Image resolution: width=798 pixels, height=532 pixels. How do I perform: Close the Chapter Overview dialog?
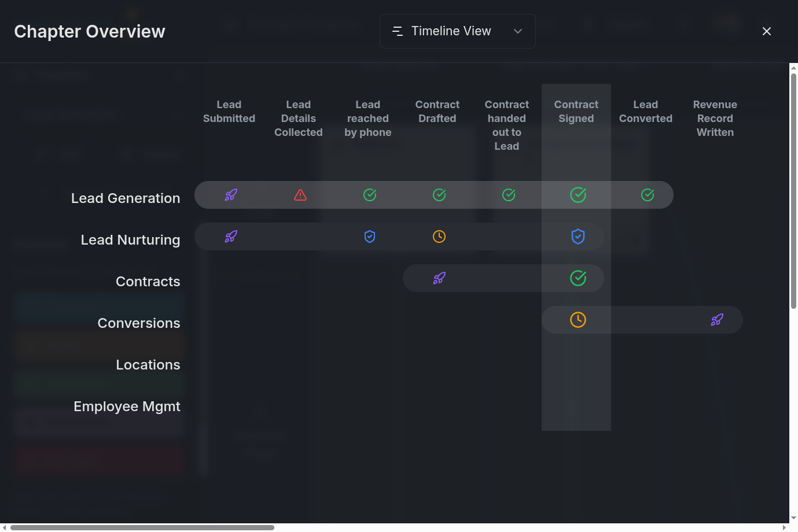point(767,31)
